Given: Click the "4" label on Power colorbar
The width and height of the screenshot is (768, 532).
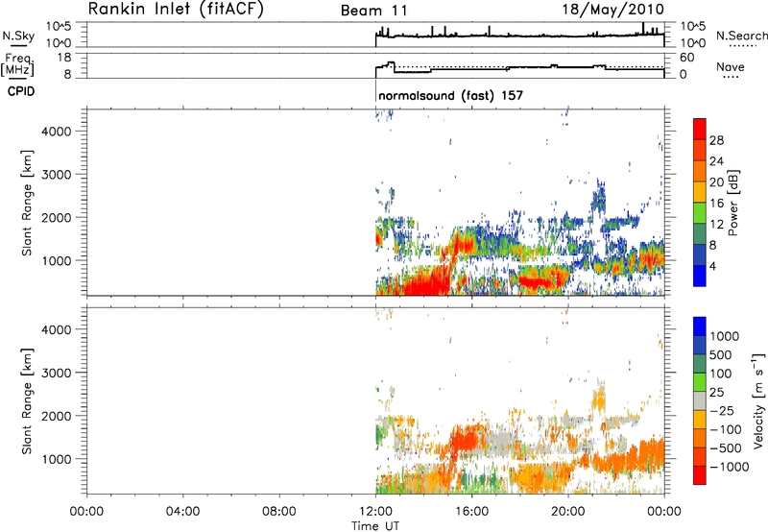Looking at the screenshot, I should (713, 266).
